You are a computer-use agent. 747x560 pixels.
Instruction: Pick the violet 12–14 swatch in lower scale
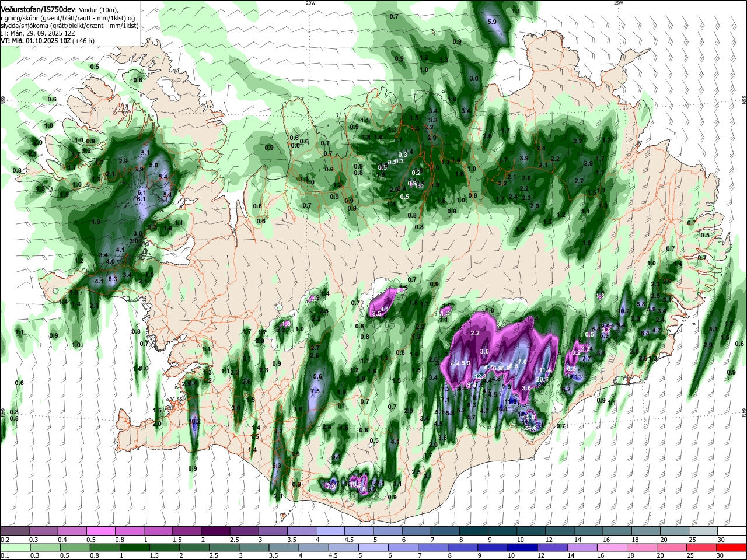point(552,548)
